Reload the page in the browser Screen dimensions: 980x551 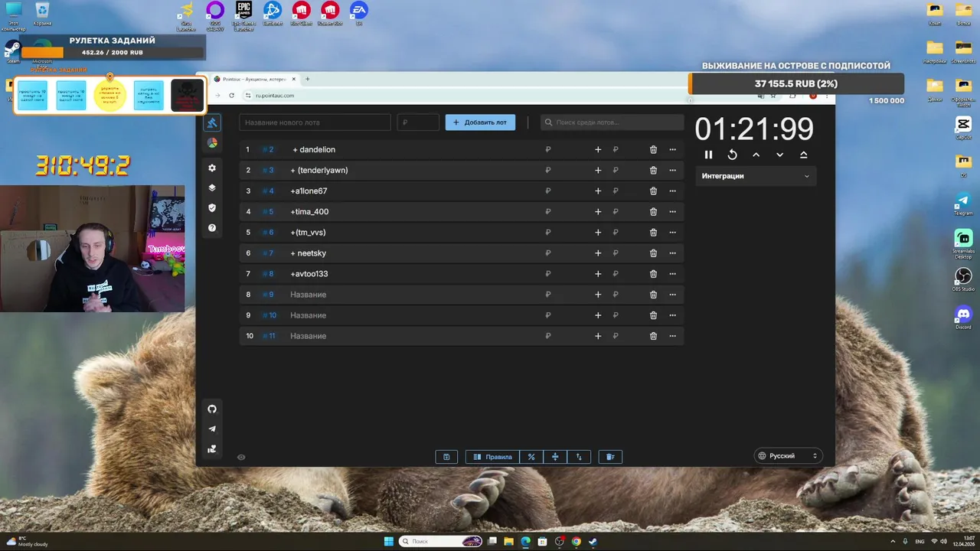232,96
